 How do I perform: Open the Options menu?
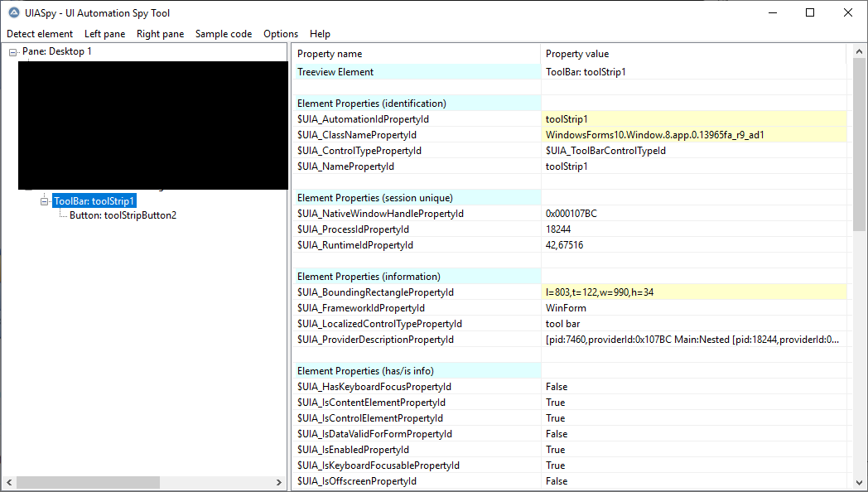tap(281, 34)
